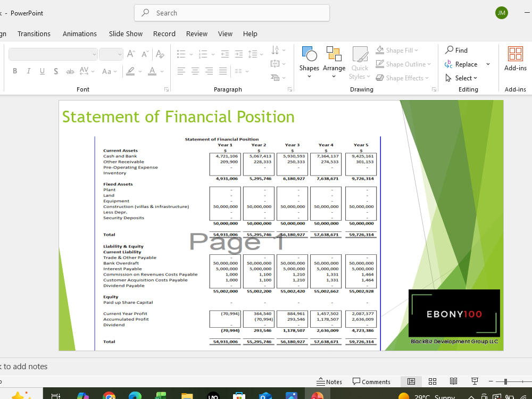Open Shape Fill dropdown
This screenshot has height=399, width=532.
(x=397, y=50)
